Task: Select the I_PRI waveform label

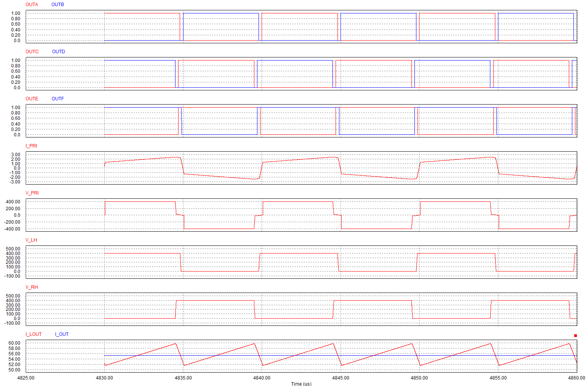Action: click(31, 146)
